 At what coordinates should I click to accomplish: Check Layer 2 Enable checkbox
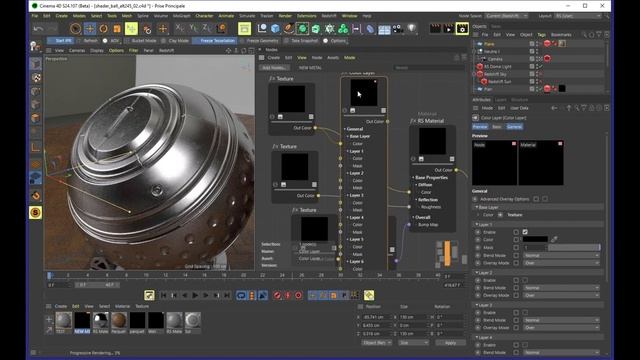525,280
